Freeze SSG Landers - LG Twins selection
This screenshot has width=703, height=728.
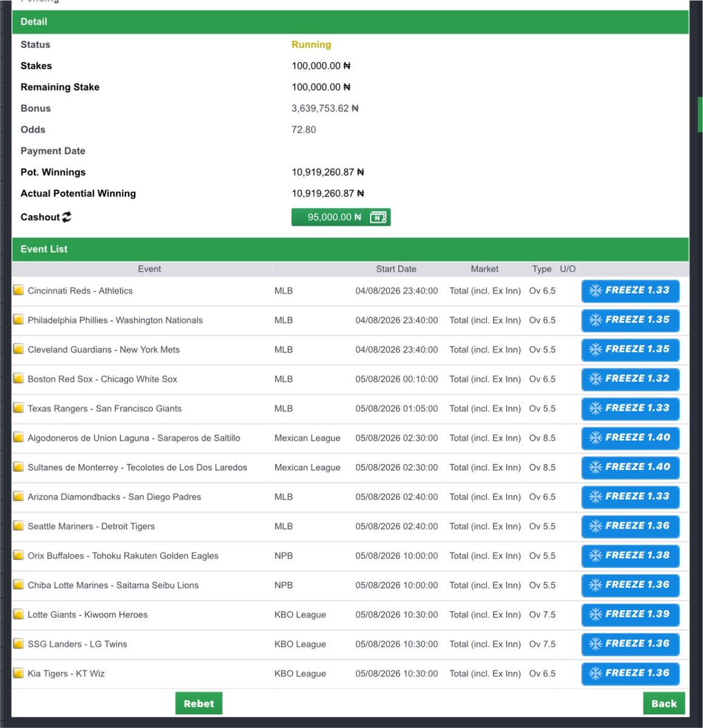pyautogui.click(x=630, y=644)
